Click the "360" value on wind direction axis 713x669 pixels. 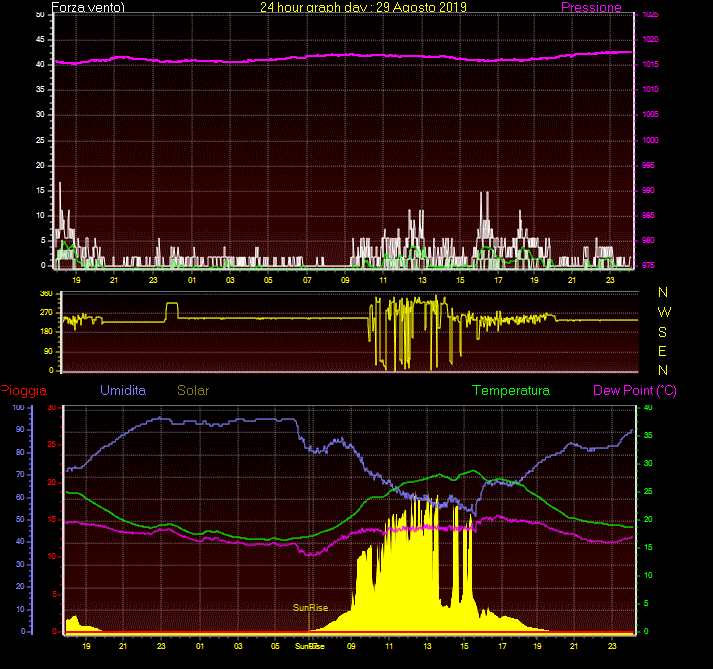[46, 294]
